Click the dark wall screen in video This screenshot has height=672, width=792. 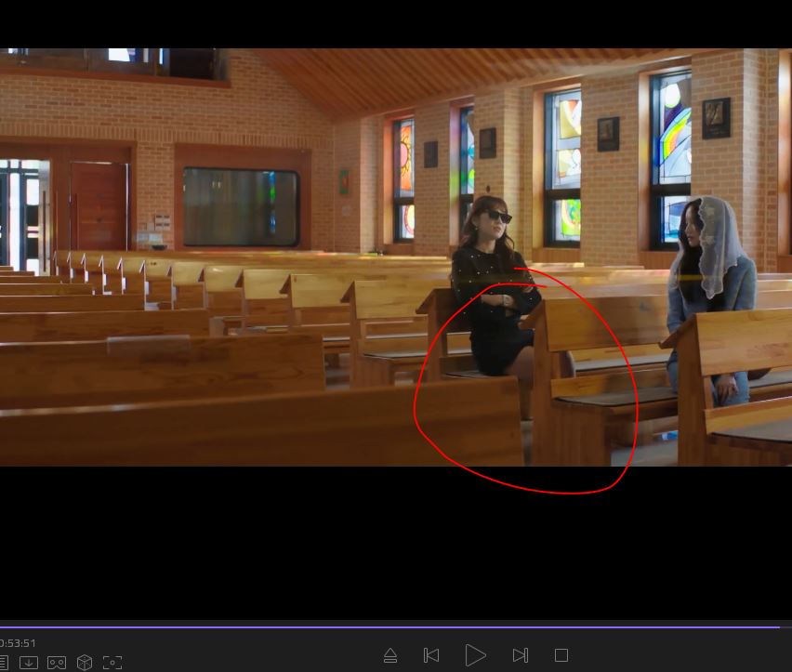241,206
